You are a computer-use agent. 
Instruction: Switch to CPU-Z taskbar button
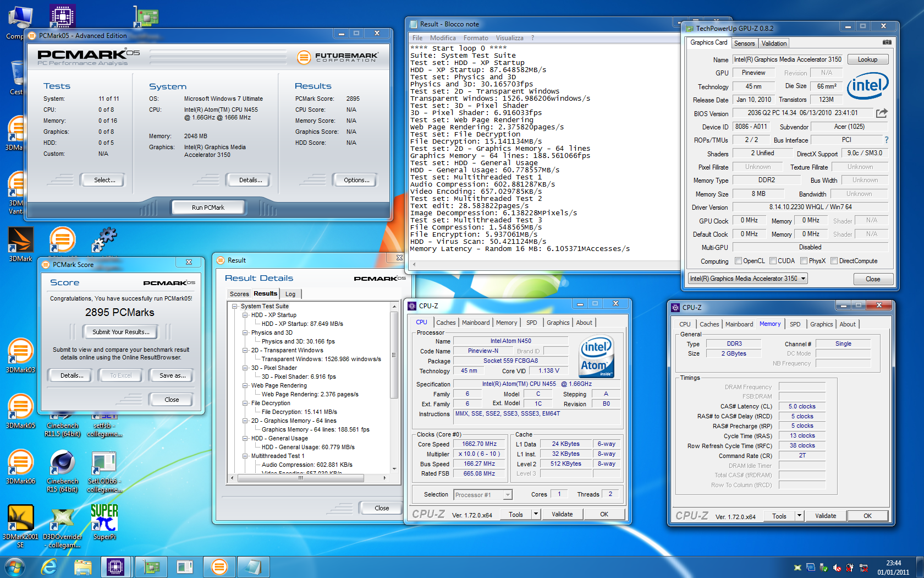click(x=116, y=566)
